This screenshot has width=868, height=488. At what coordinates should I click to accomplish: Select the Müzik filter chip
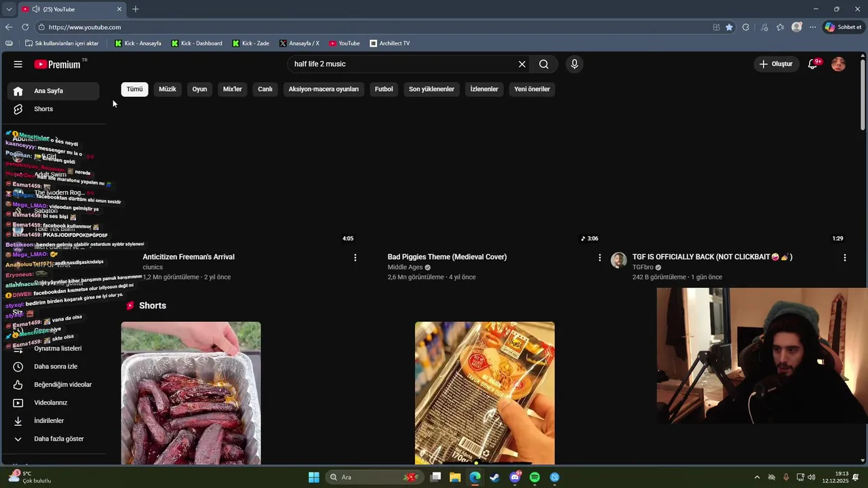click(167, 89)
